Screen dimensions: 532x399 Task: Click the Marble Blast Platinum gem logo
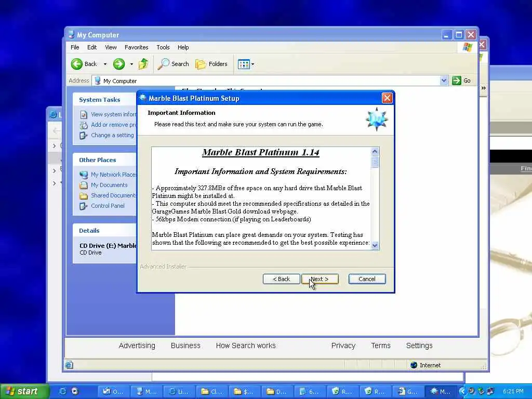(377, 119)
